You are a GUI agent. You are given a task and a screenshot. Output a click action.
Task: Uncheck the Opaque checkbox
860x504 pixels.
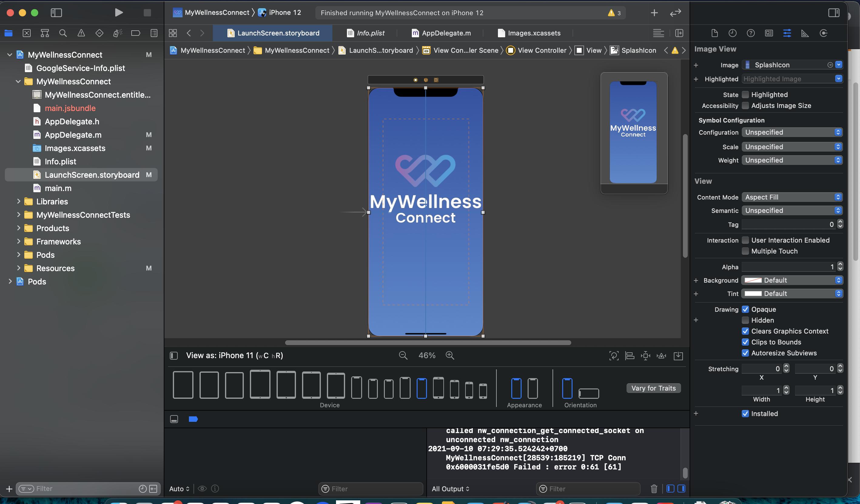[745, 310]
